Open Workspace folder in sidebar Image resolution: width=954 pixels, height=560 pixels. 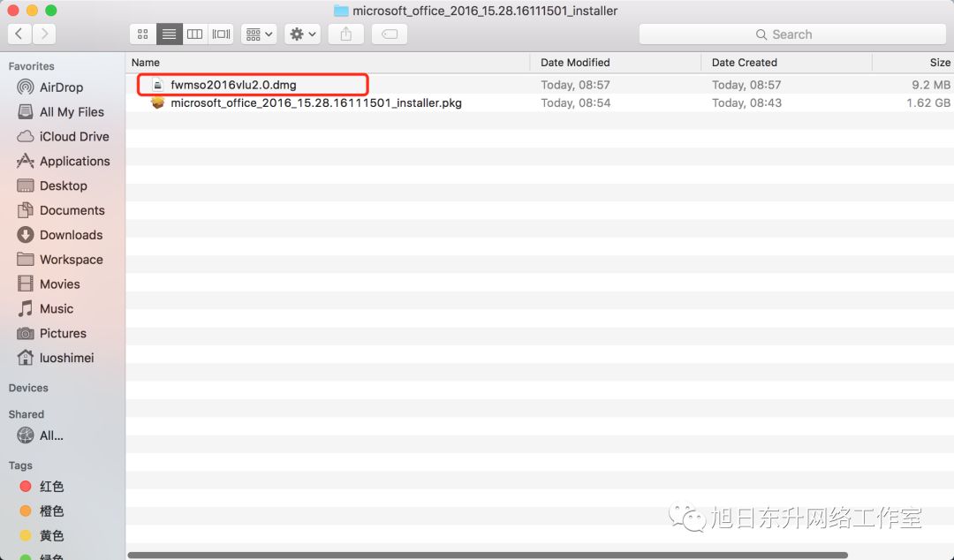(61, 260)
